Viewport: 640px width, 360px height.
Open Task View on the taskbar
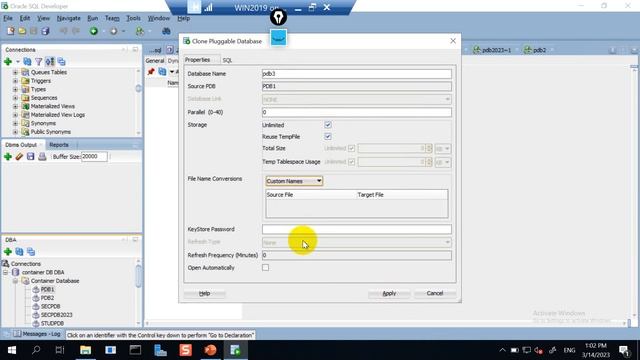click(60, 350)
